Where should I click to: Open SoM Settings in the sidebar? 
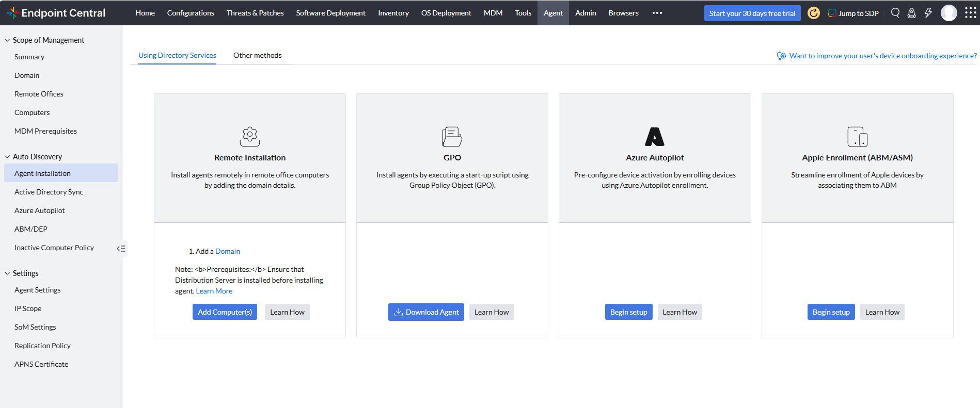pos(35,327)
